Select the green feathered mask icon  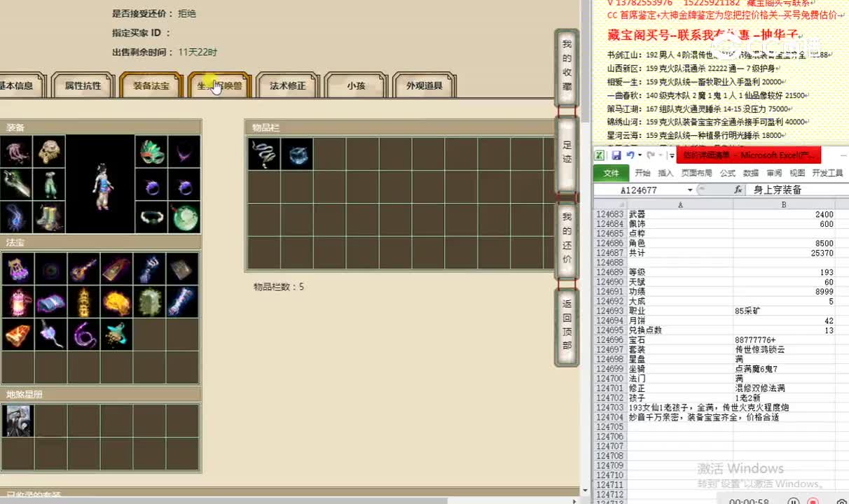151,151
